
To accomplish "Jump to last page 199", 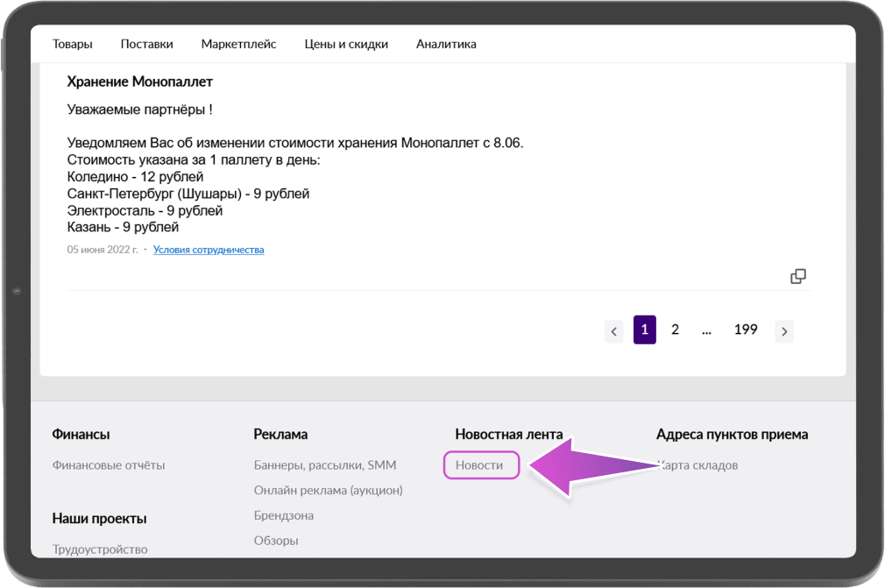I will point(746,329).
